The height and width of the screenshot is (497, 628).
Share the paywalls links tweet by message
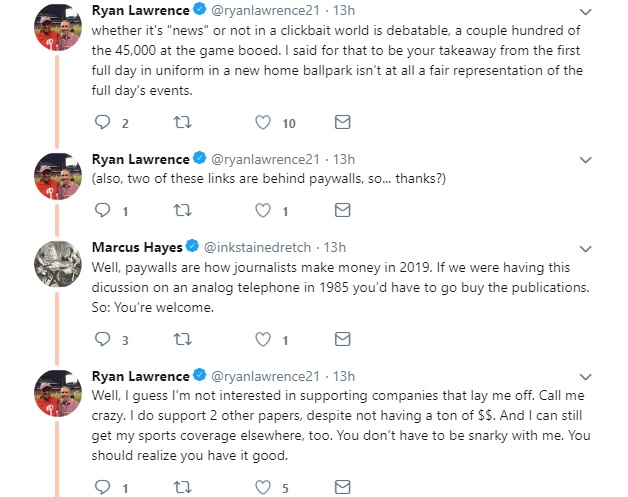(x=341, y=211)
